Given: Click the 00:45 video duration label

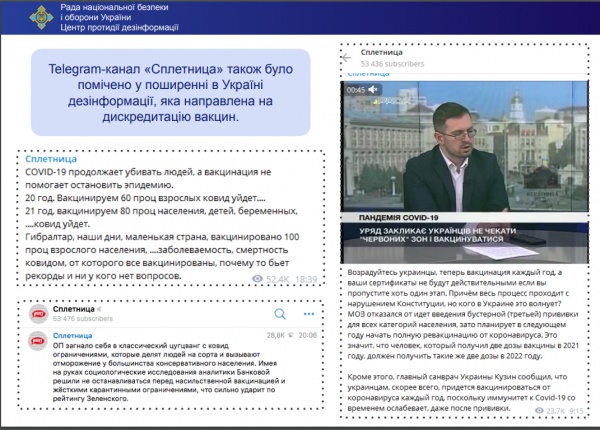Looking at the screenshot, I should click(356, 90).
